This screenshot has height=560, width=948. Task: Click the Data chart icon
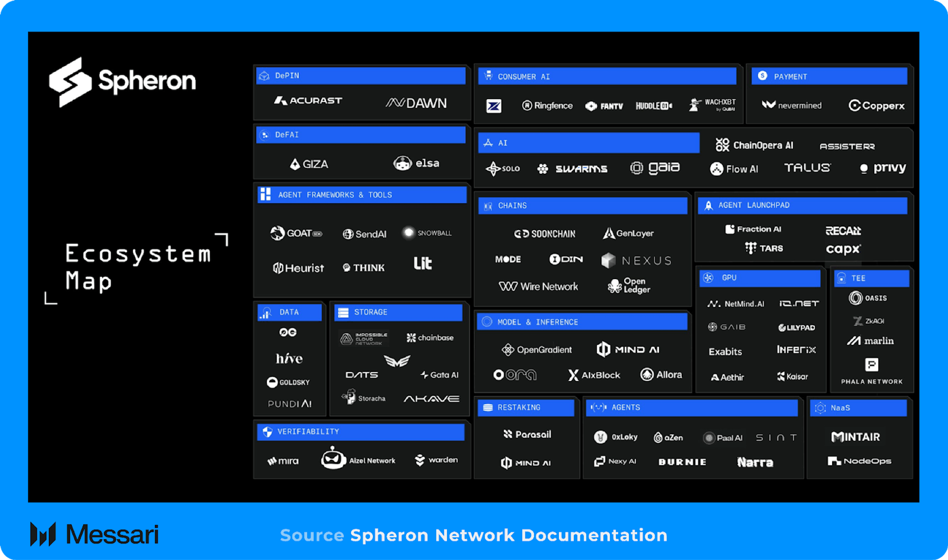(x=266, y=313)
